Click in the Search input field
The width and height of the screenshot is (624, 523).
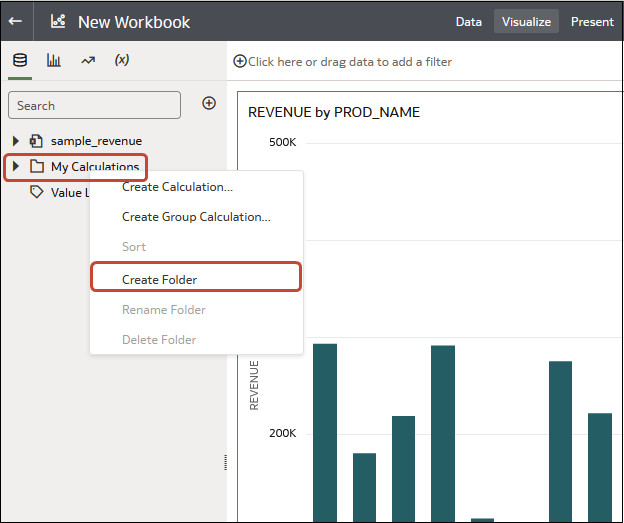click(95, 105)
